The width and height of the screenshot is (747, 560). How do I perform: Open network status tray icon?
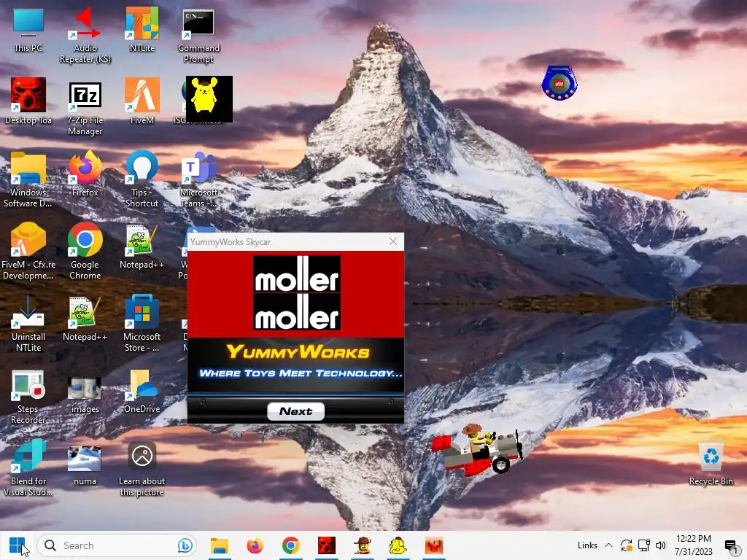point(644,545)
